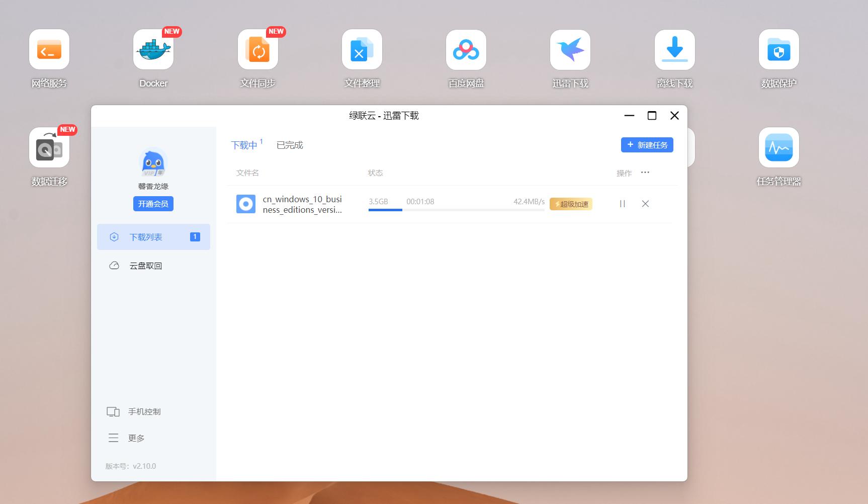Toggle 超级加速 on the download task
The width and height of the screenshot is (868, 504).
pos(571,204)
